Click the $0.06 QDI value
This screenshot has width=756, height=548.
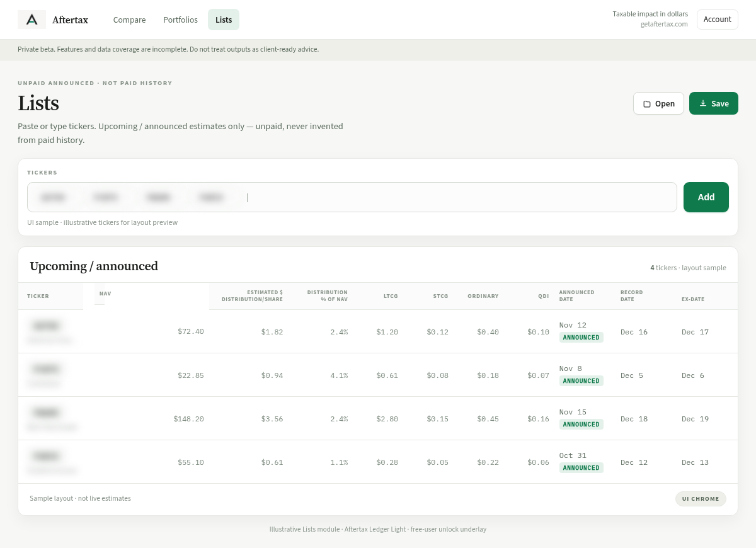coord(539,462)
